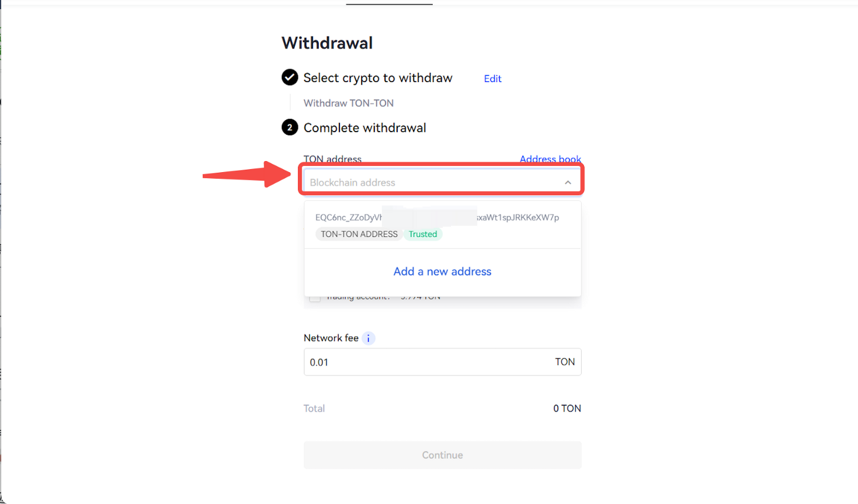The width and height of the screenshot is (858, 504).
Task: Tick the Trading account checkbox
Action: click(x=315, y=297)
